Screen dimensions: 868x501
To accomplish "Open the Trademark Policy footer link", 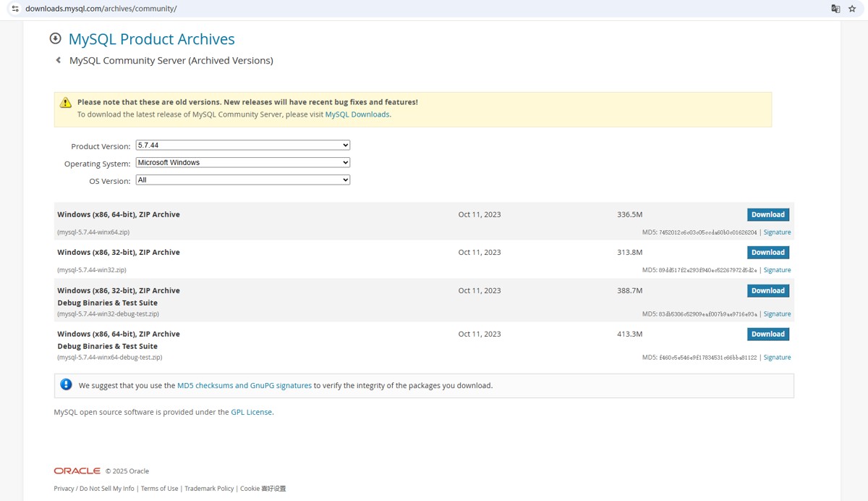I will (x=209, y=489).
